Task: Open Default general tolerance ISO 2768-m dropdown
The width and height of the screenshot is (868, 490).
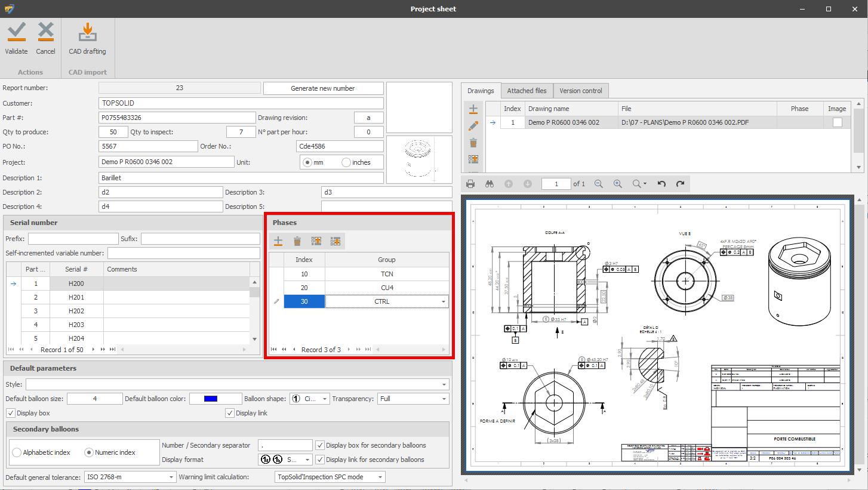Action: click(172, 477)
